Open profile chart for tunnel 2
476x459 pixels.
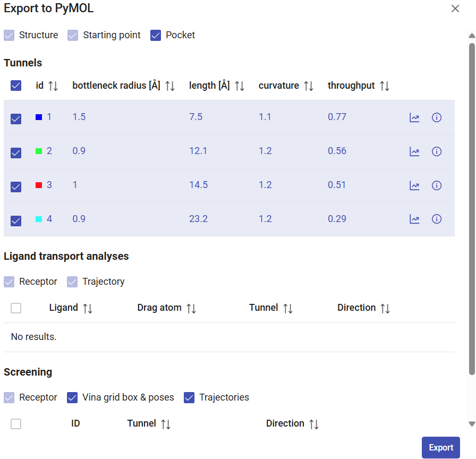(x=414, y=152)
